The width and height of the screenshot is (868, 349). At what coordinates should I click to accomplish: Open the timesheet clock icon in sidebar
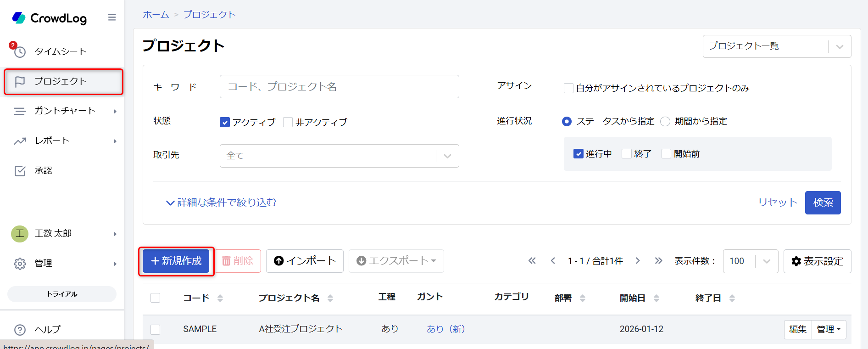click(20, 52)
